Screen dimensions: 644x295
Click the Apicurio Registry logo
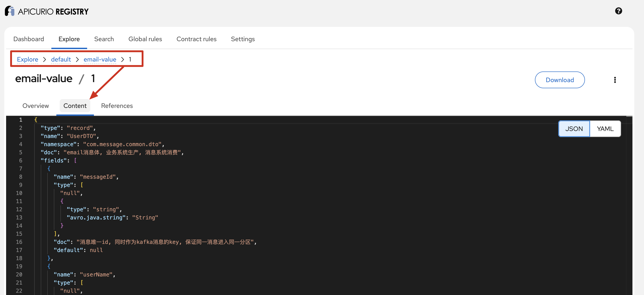point(47,11)
